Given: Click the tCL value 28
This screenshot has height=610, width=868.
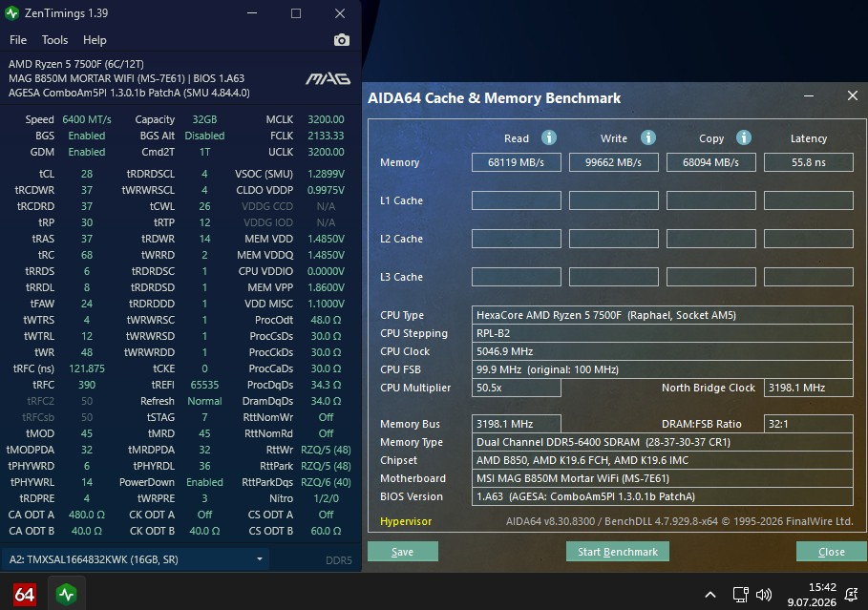Looking at the screenshot, I should point(86,174).
